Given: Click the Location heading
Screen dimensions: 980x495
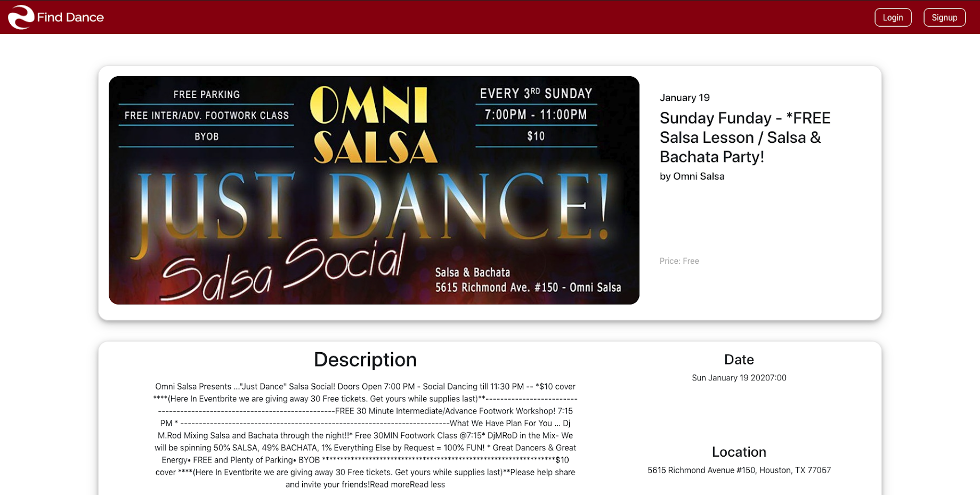Looking at the screenshot, I should click(x=739, y=452).
